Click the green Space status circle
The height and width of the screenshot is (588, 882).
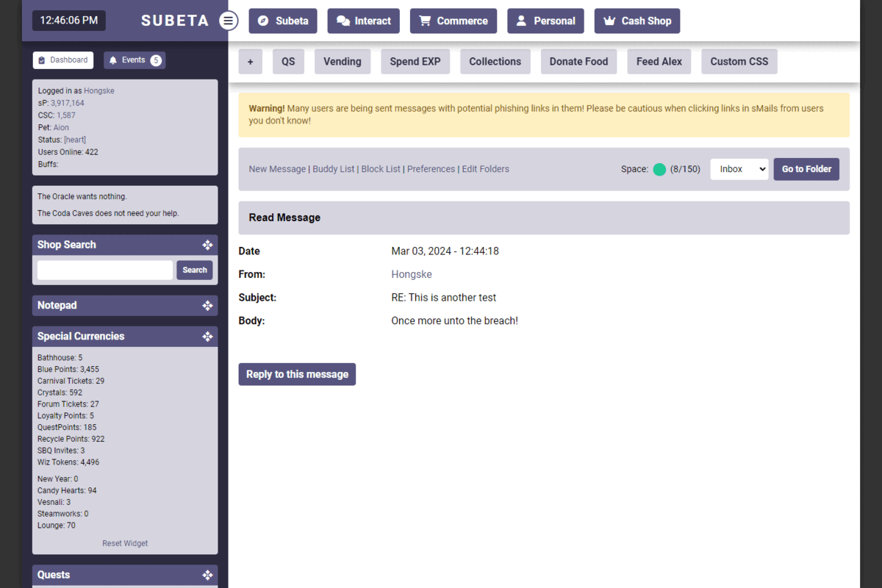(659, 169)
